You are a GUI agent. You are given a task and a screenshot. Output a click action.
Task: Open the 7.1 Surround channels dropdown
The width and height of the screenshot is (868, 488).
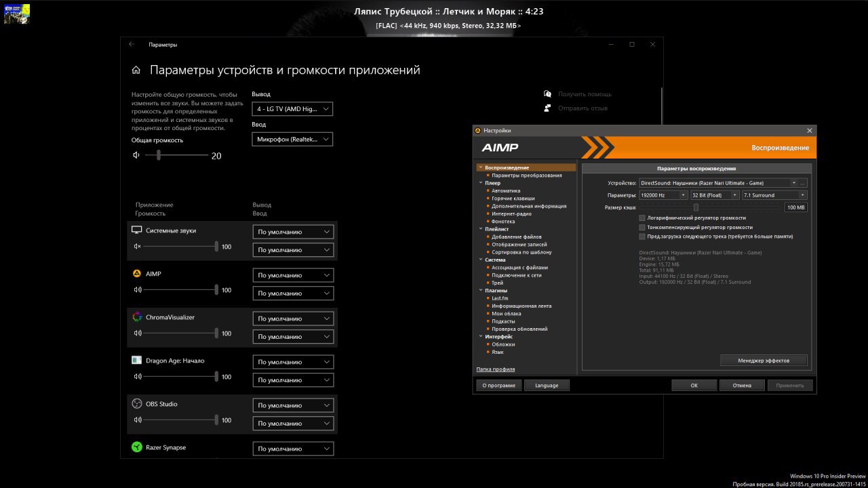click(x=774, y=195)
